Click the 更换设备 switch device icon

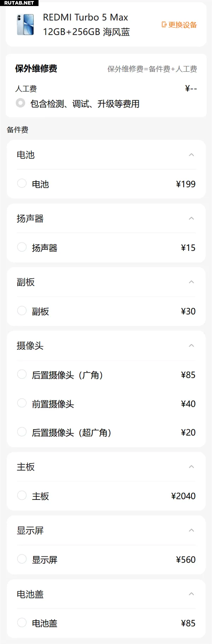[164, 24]
